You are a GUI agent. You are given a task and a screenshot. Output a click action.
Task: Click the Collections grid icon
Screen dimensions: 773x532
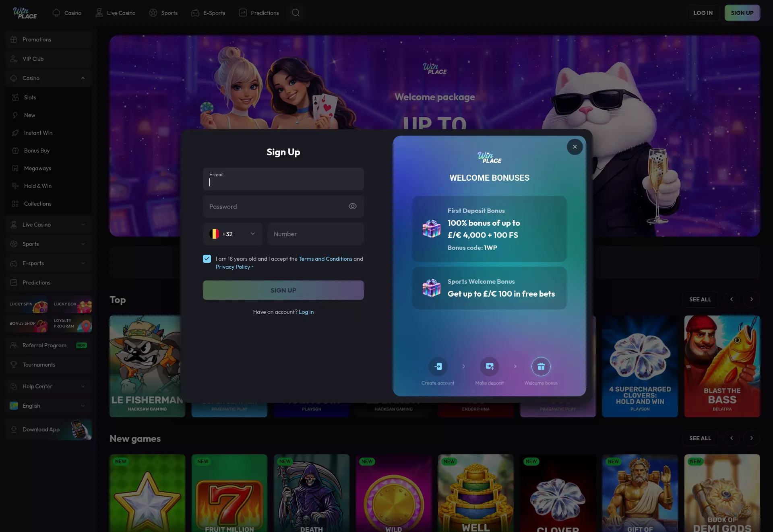coord(15,204)
